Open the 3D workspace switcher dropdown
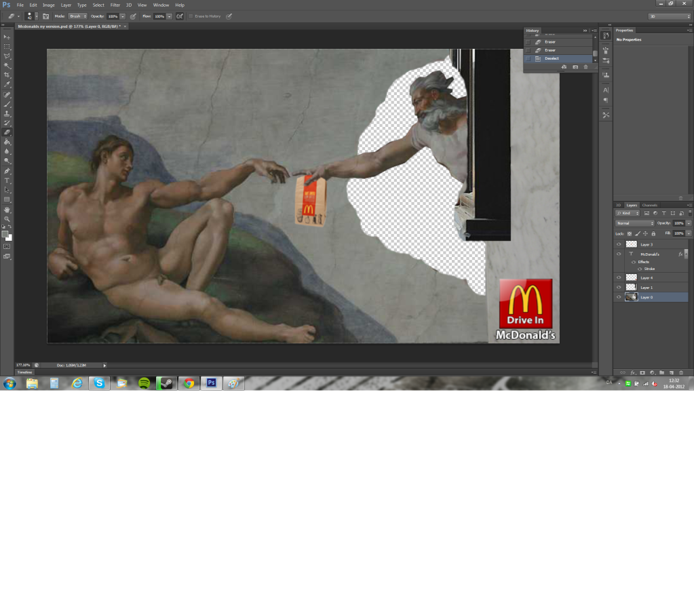The height and width of the screenshot is (616, 694). [669, 16]
